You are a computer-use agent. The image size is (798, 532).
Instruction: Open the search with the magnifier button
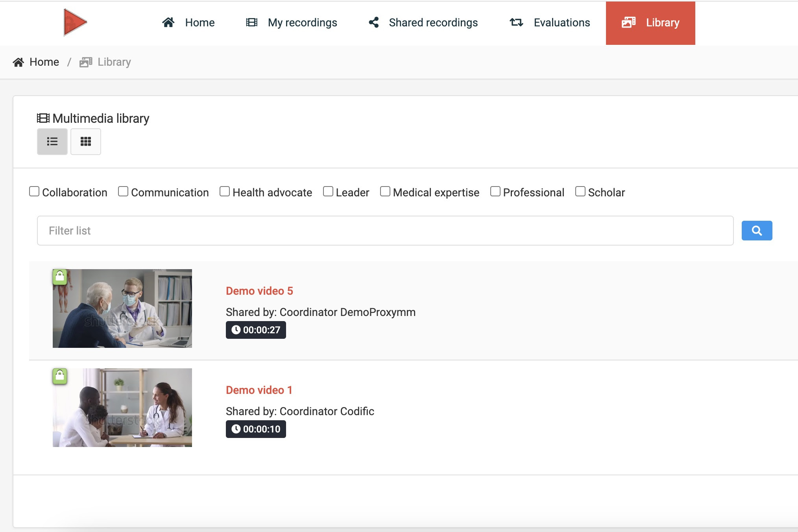756,230
